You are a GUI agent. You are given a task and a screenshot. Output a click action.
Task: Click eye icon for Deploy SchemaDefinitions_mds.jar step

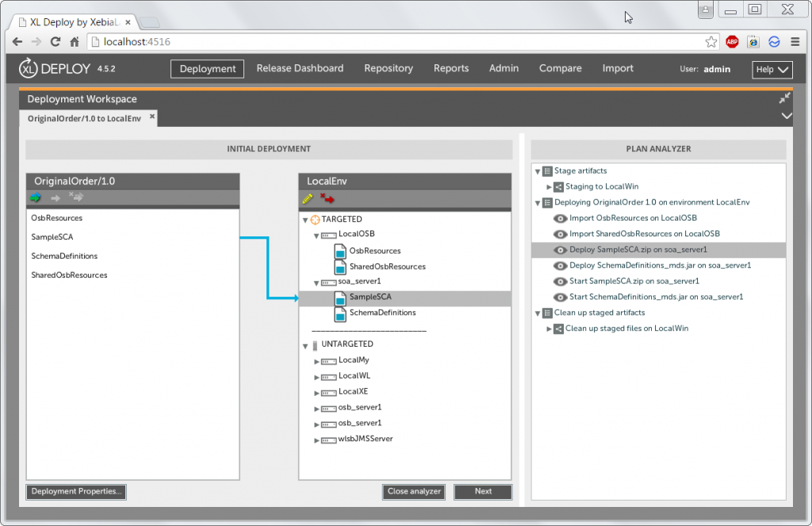(x=560, y=266)
